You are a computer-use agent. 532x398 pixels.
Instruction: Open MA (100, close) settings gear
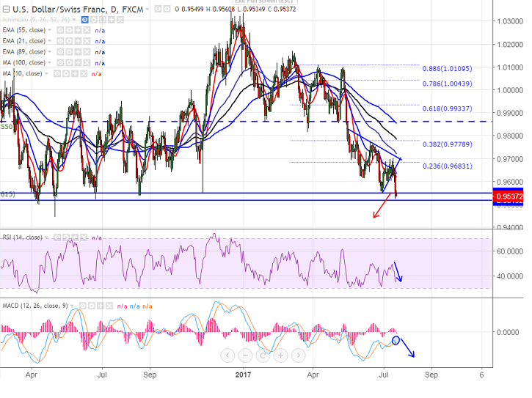pyautogui.click(x=69, y=63)
